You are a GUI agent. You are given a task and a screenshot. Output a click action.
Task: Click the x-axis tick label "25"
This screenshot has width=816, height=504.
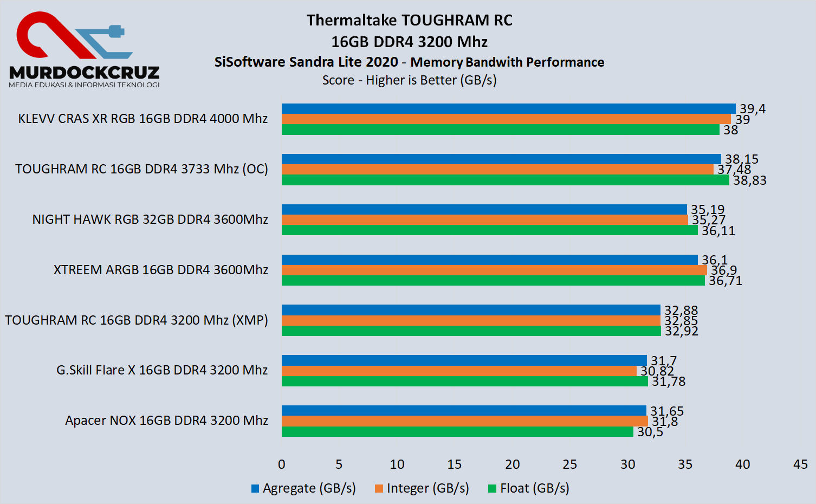(x=570, y=464)
